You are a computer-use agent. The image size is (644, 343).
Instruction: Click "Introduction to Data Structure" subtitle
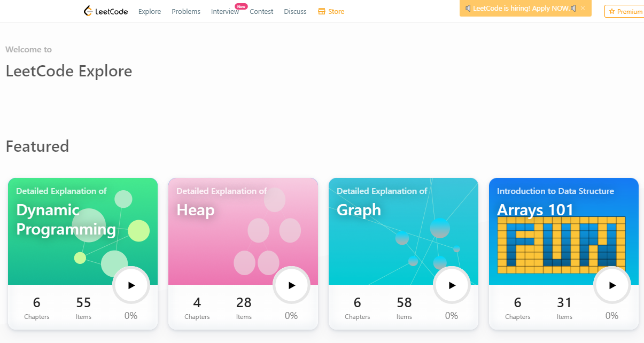coord(555,191)
